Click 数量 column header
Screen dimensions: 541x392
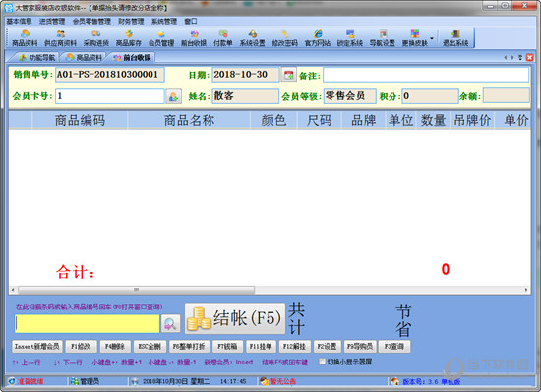[x=433, y=120]
